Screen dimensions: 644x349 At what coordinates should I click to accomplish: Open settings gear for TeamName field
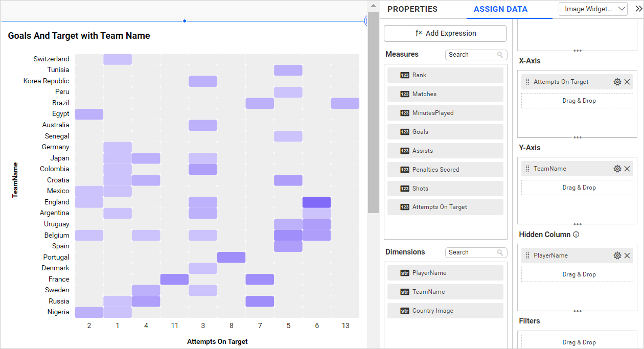(x=617, y=169)
